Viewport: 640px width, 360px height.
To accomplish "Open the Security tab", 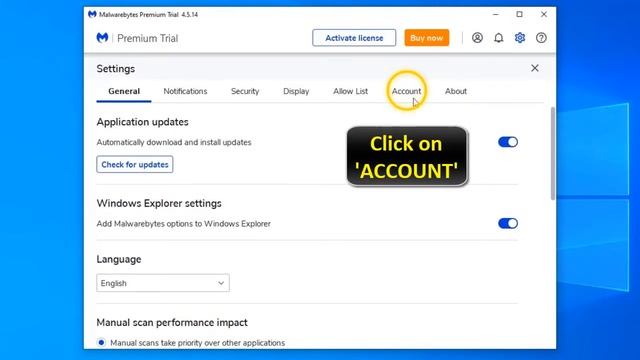I will tap(245, 91).
